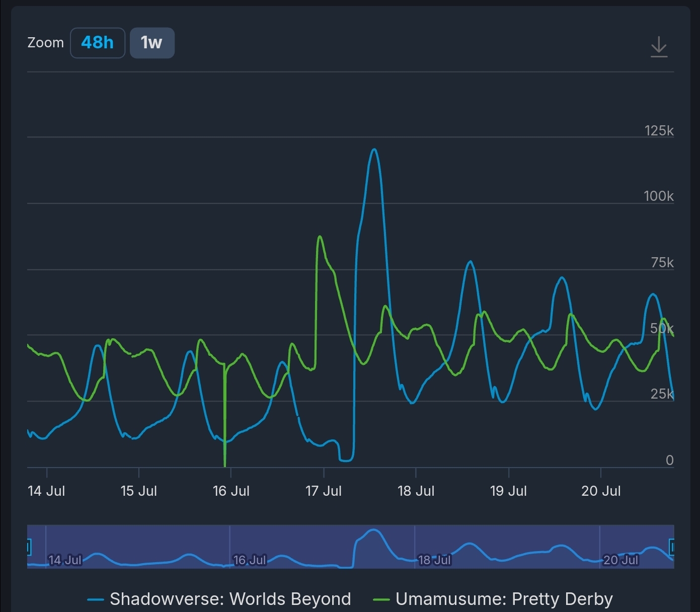Select the 48h zoom button
Viewport: 700px width, 612px height.
(97, 43)
